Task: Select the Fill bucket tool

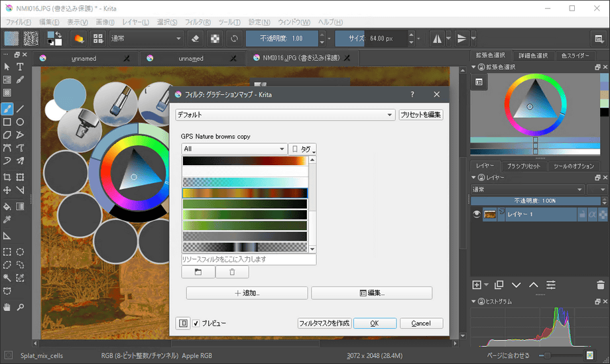Action: pyautogui.click(x=7, y=206)
